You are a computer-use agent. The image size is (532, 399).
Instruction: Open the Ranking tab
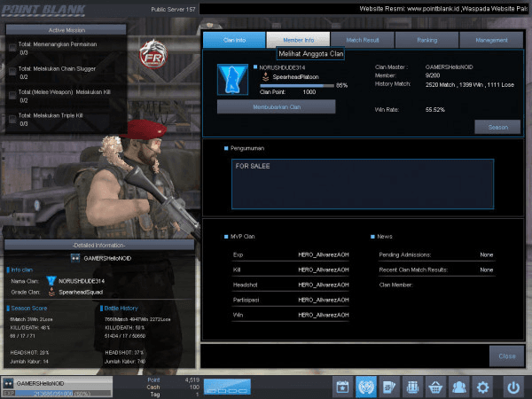coord(426,40)
